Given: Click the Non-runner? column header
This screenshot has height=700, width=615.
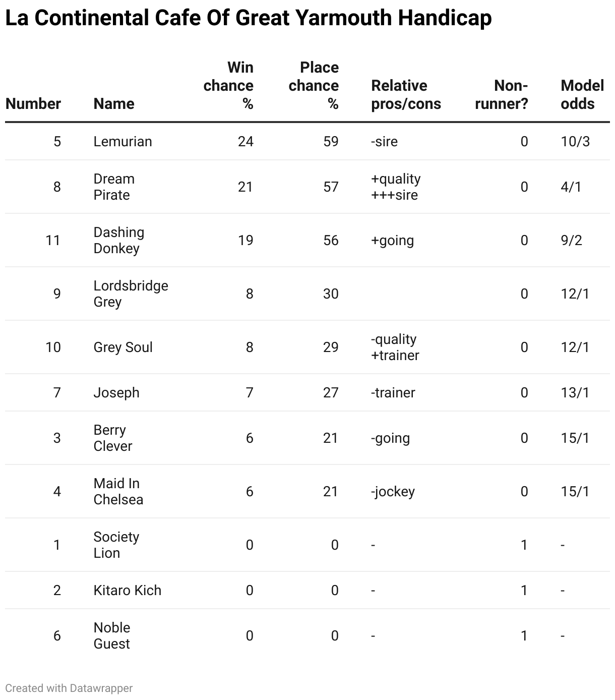Looking at the screenshot, I should (x=502, y=95).
